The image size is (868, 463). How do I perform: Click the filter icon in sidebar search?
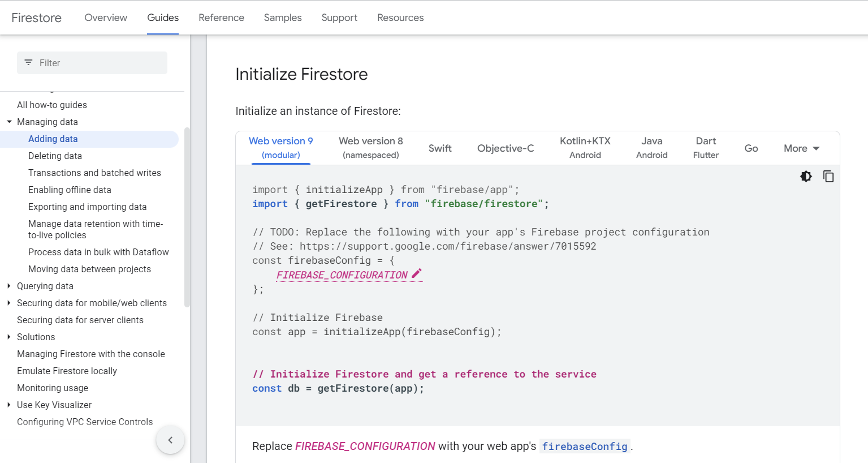point(28,63)
